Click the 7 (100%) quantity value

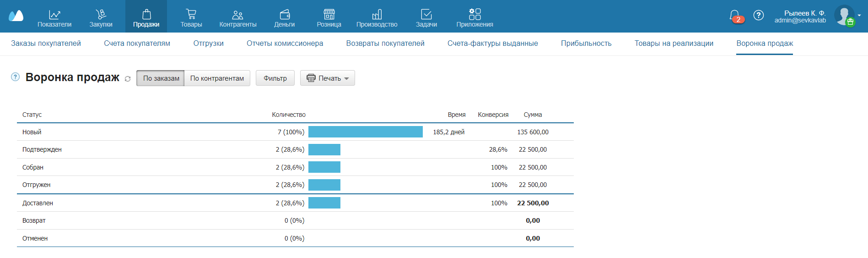(291, 132)
